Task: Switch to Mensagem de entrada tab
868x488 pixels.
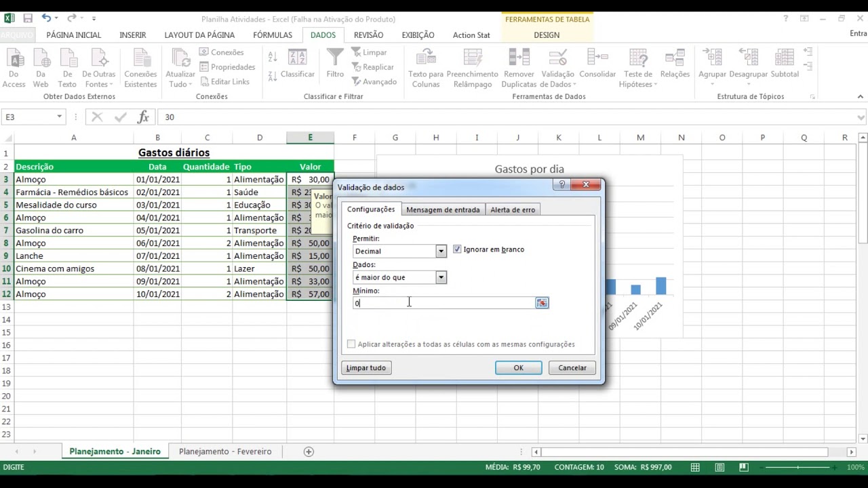Action: [443, 209]
